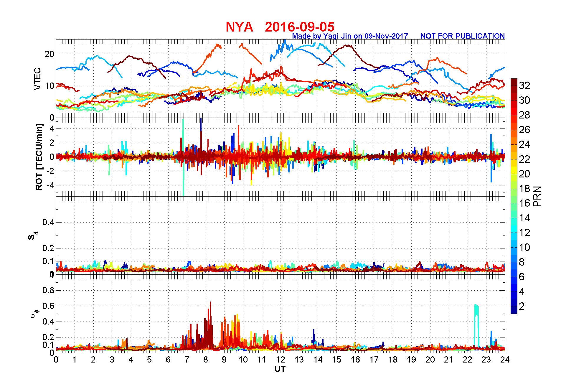Click the S4 y-axis tick 0.2

click(x=48, y=248)
